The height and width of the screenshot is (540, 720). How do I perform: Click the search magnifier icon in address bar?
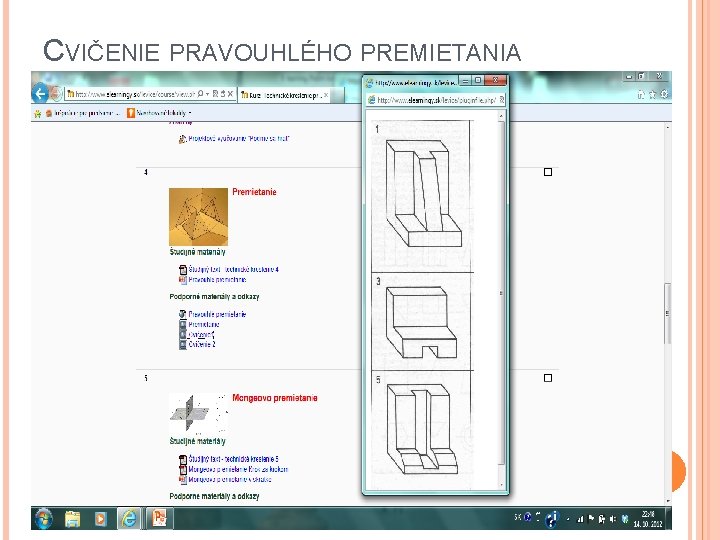pyautogui.click(x=200, y=94)
